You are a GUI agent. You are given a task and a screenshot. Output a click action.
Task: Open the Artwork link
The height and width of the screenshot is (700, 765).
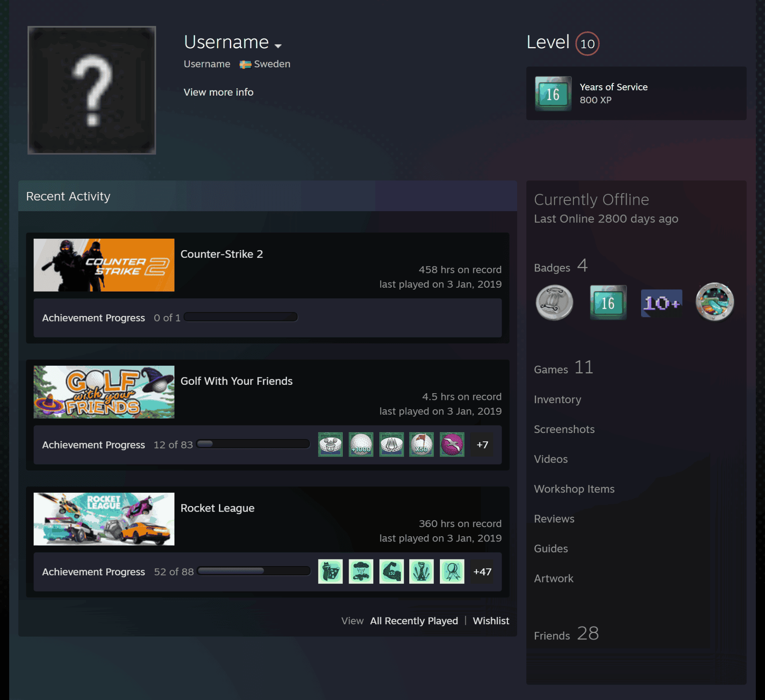553,578
